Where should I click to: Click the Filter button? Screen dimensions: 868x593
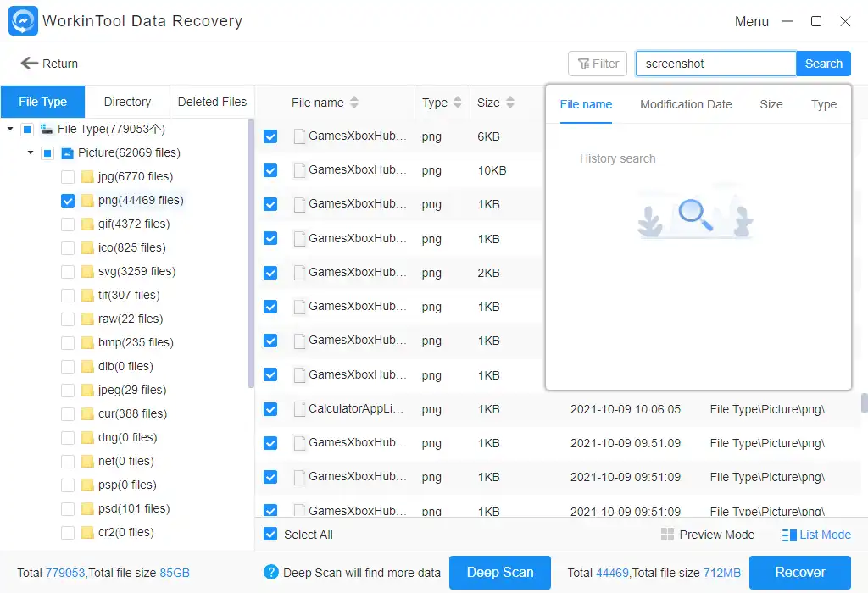click(598, 64)
